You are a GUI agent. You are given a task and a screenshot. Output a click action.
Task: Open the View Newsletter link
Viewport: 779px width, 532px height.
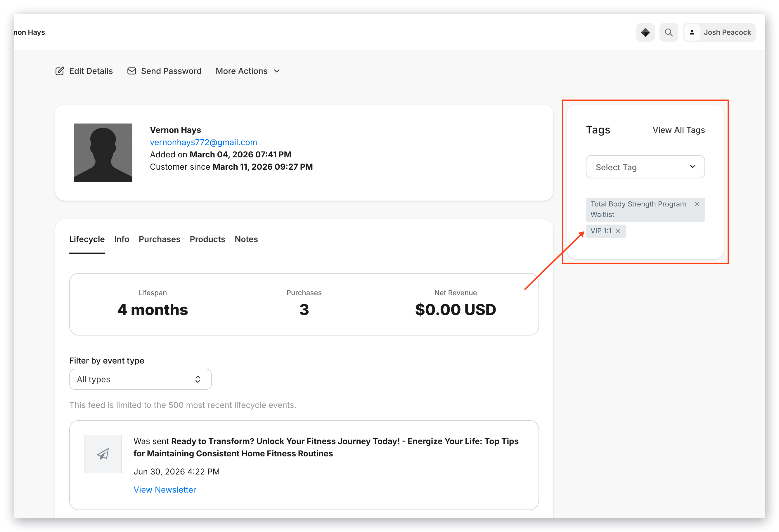165,489
